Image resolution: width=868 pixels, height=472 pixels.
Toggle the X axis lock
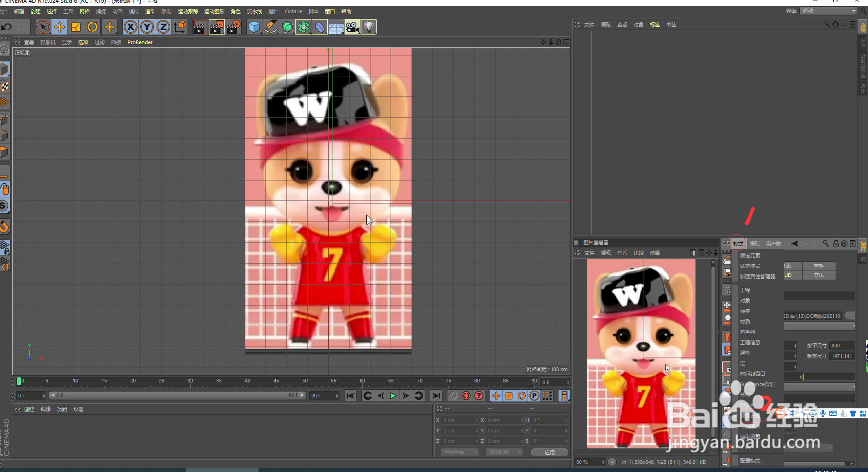pyautogui.click(x=131, y=27)
